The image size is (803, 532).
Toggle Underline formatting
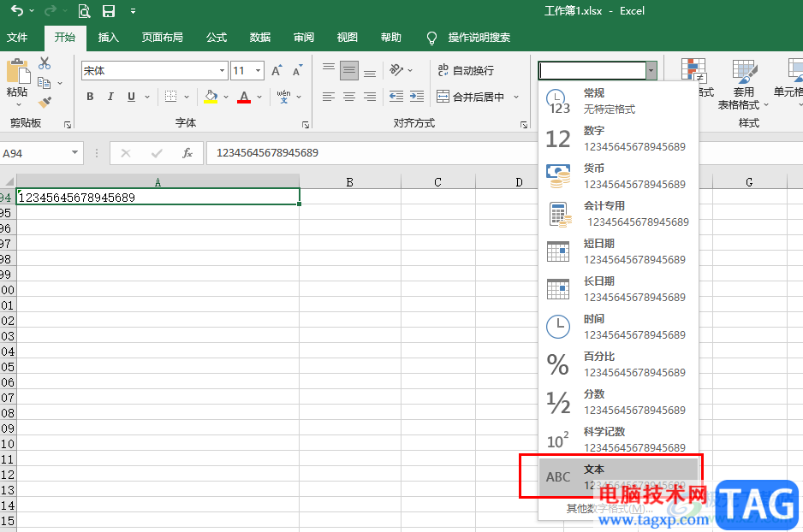coord(132,96)
